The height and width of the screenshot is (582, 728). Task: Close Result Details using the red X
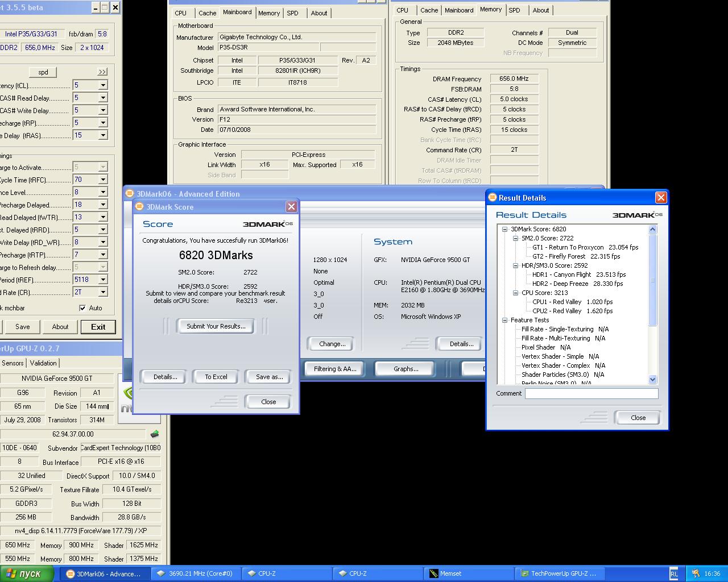(661, 197)
